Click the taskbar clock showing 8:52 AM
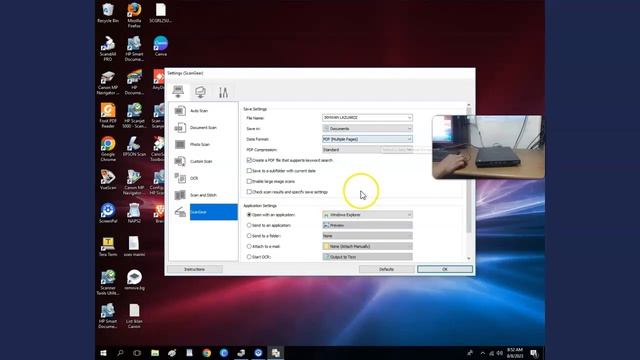This screenshot has height=360, width=640. [x=515, y=353]
